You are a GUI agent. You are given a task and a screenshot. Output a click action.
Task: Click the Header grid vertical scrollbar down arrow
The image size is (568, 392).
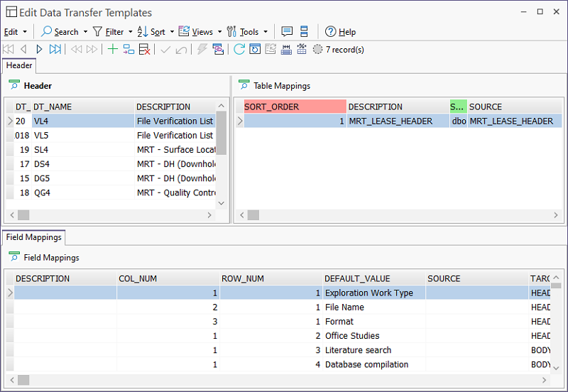(221, 202)
